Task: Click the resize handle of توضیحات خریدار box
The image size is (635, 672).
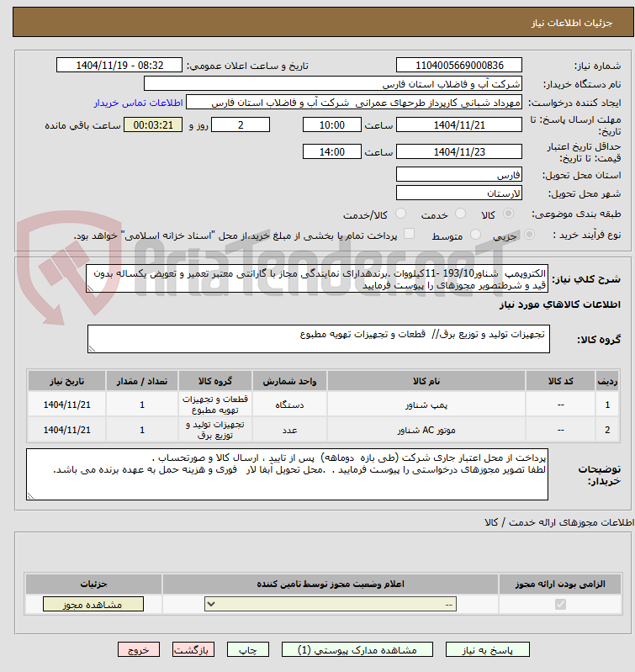Action: tap(30, 496)
